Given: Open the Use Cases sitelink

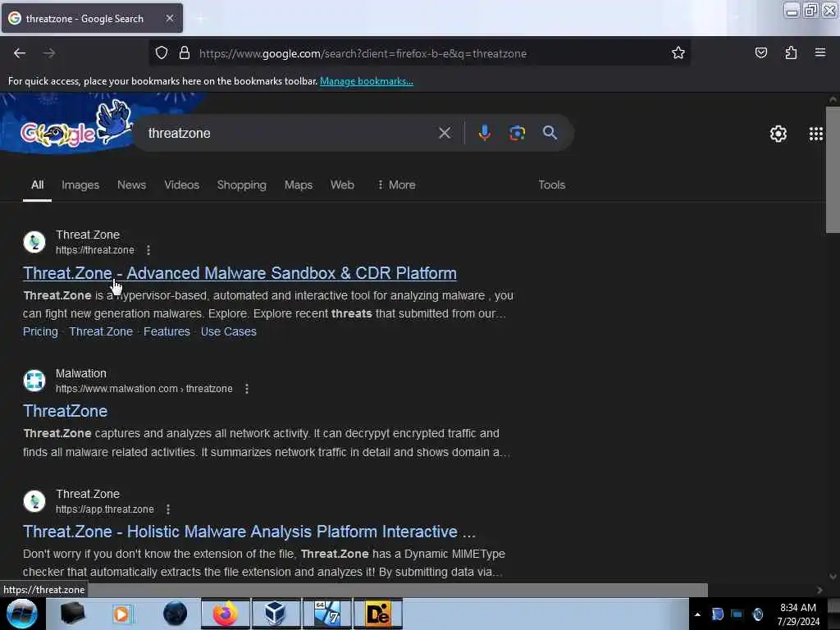Looking at the screenshot, I should pyautogui.click(x=228, y=331).
